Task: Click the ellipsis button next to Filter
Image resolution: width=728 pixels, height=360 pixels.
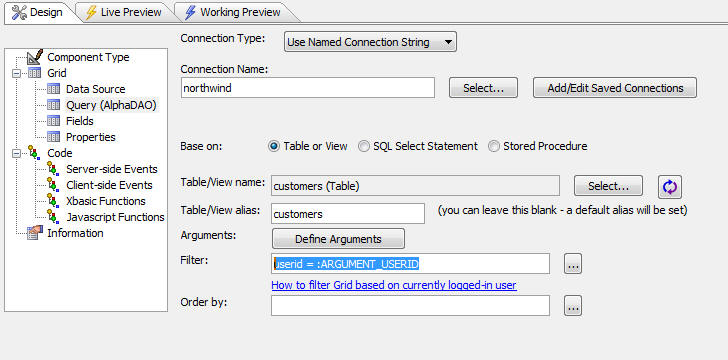Action: pos(573,264)
